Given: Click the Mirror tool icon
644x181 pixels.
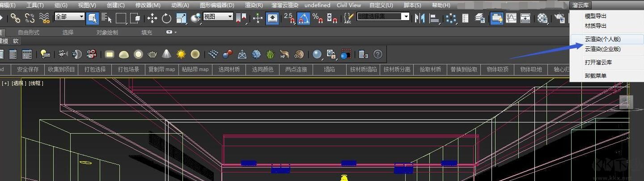Looking at the screenshot, I should coord(419,18).
